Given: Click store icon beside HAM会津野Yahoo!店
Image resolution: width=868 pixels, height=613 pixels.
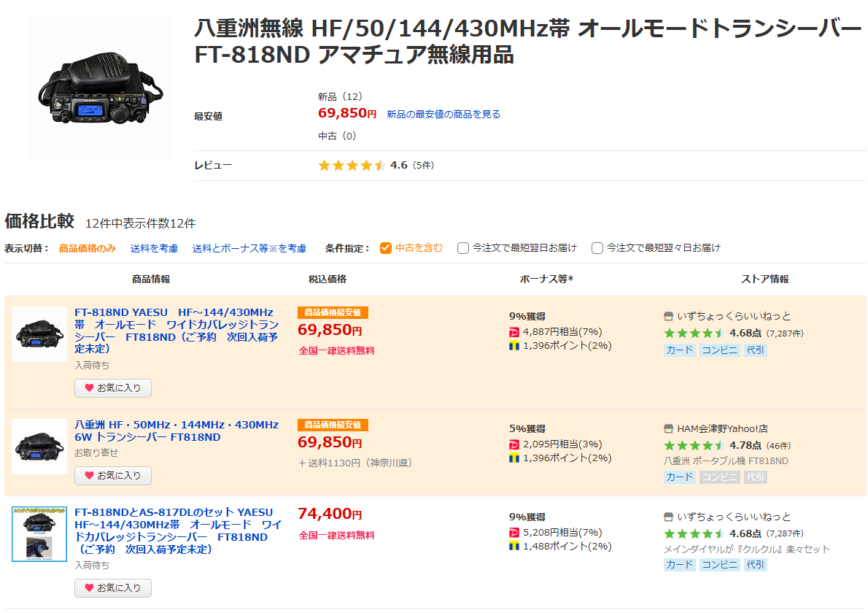Looking at the screenshot, I should (x=668, y=428).
